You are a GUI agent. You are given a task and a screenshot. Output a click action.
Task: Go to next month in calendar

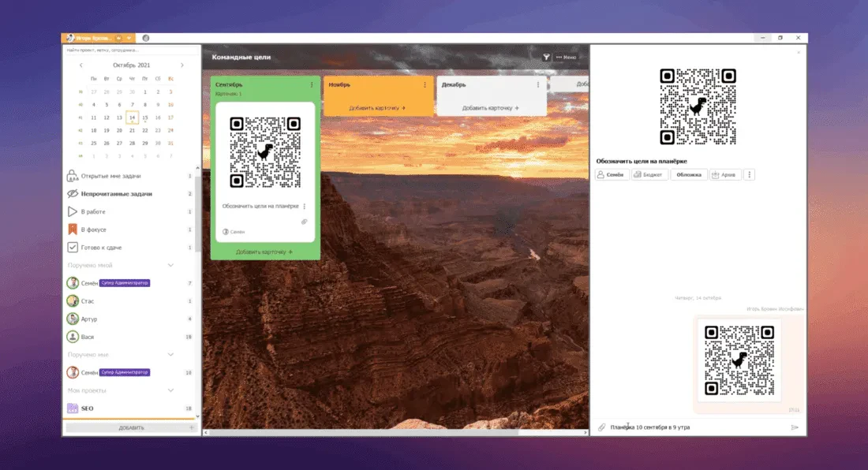[x=182, y=65]
